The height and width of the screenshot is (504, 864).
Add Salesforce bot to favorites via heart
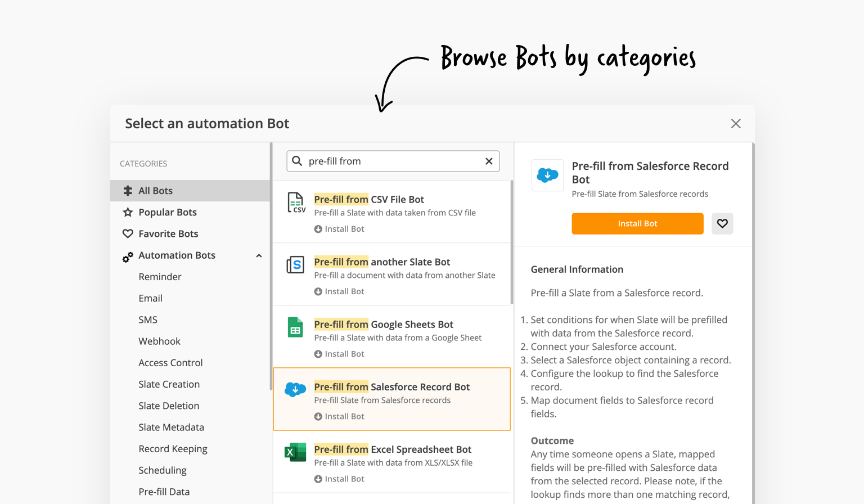(722, 224)
